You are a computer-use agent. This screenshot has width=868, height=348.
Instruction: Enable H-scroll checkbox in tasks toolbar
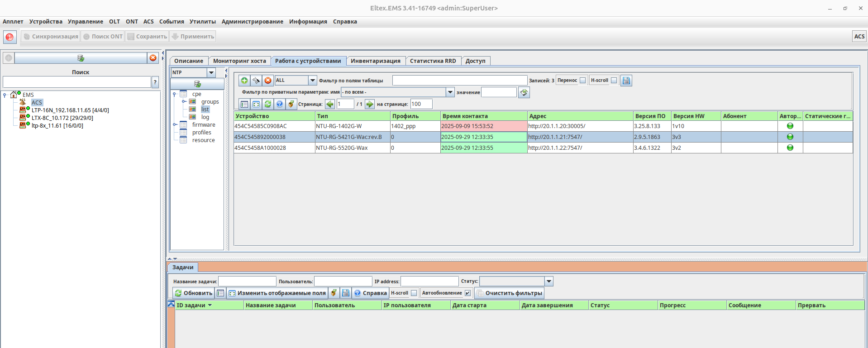pyautogui.click(x=414, y=293)
